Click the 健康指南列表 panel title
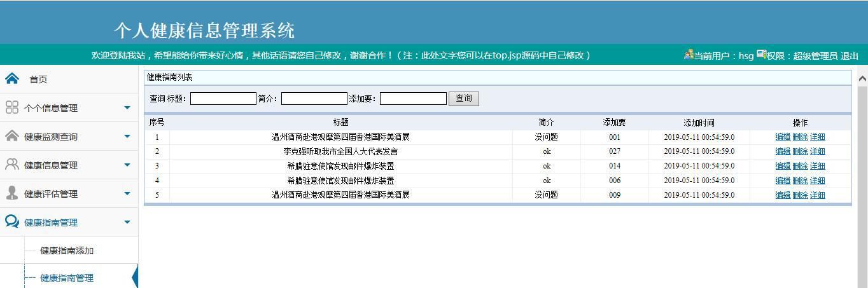868x288 pixels. pos(170,77)
